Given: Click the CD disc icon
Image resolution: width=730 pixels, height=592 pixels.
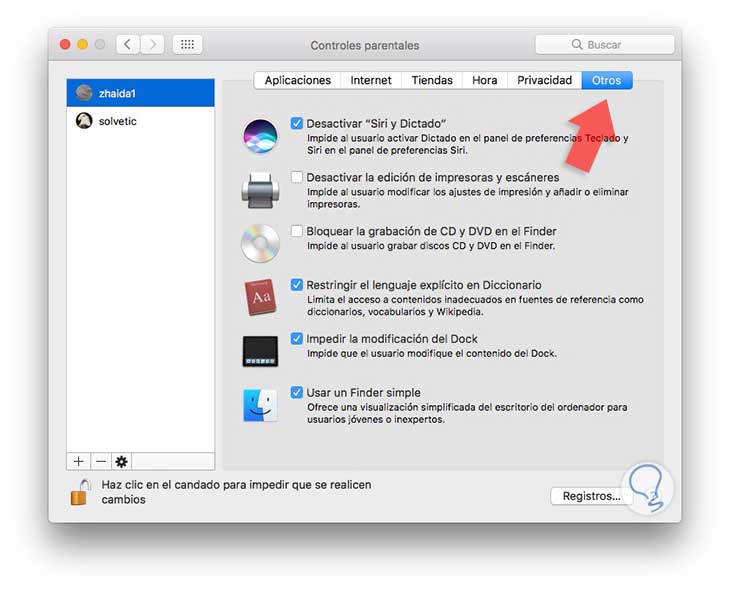Looking at the screenshot, I should (260, 243).
